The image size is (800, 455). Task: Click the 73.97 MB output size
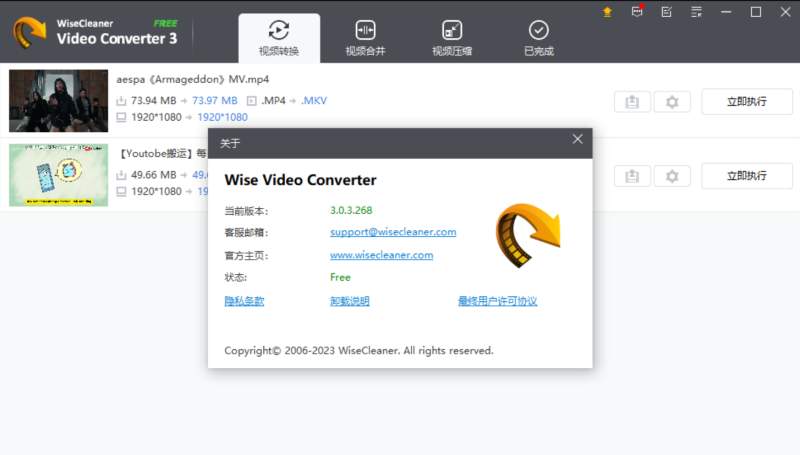(x=215, y=100)
